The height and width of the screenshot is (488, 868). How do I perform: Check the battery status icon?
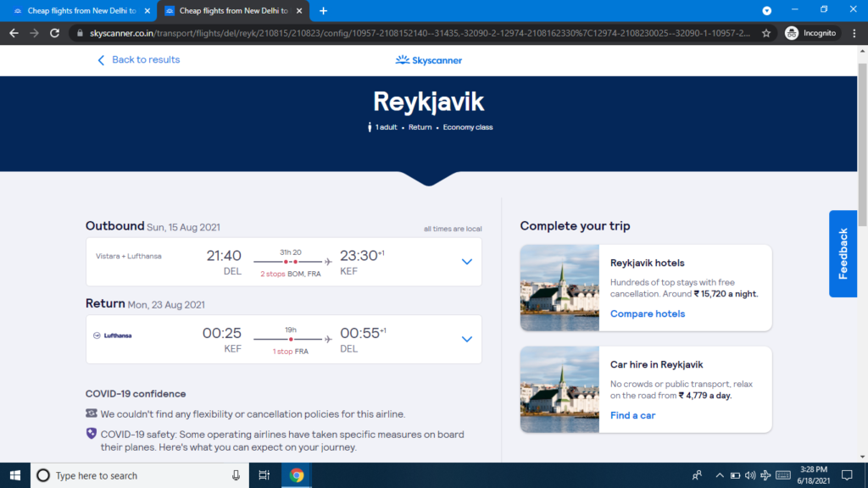[x=735, y=475]
